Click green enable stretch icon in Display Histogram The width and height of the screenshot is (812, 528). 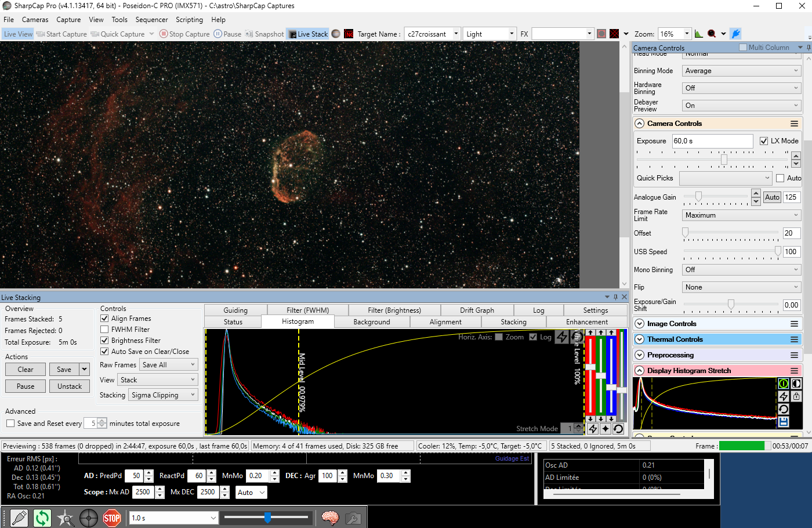tap(784, 384)
